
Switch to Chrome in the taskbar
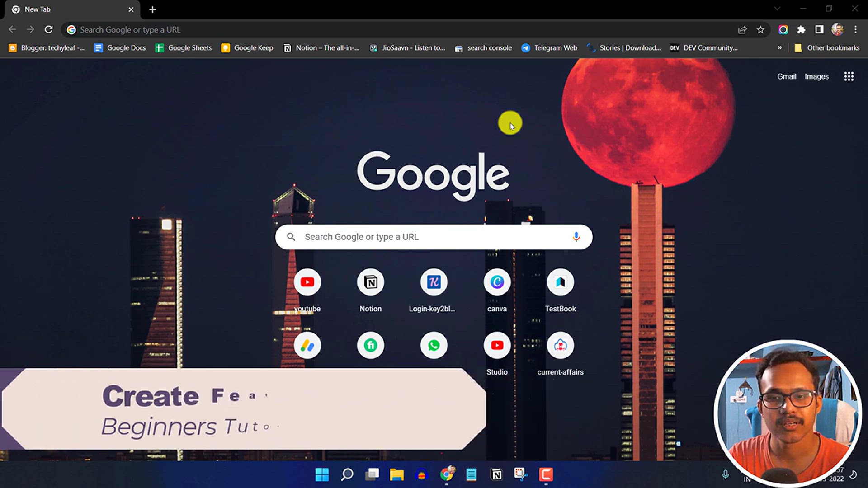(x=447, y=474)
